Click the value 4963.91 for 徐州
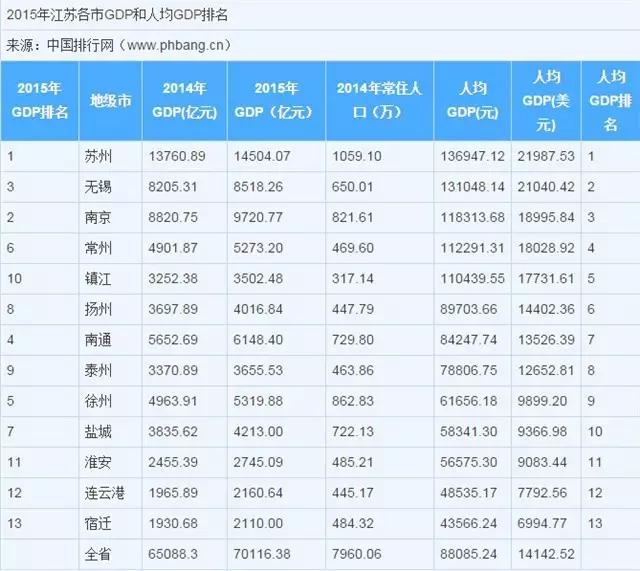This screenshot has height=571, width=640. pyautogui.click(x=173, y=401)
